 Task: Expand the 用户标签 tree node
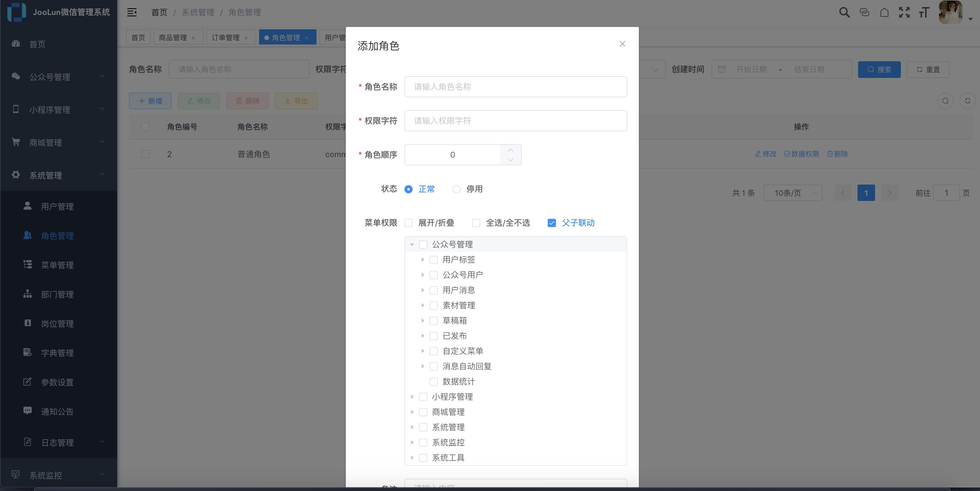pyautogui.click(x=423, y=259)
